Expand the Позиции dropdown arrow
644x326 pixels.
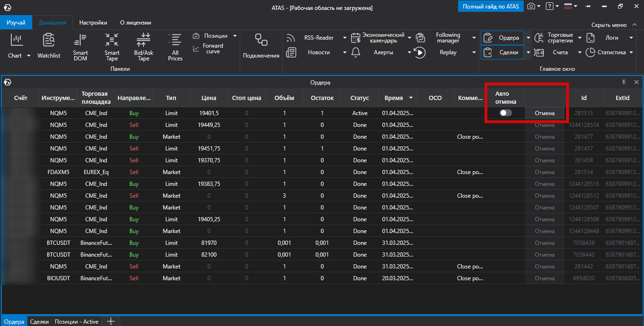click(x=234, y=36)
